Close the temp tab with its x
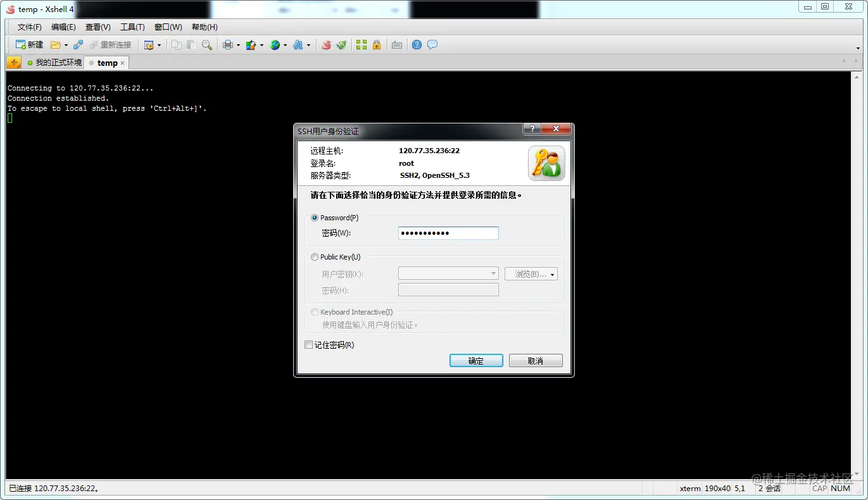The width and height of the screenshot is (868, 500). click(x=123, y=63)
